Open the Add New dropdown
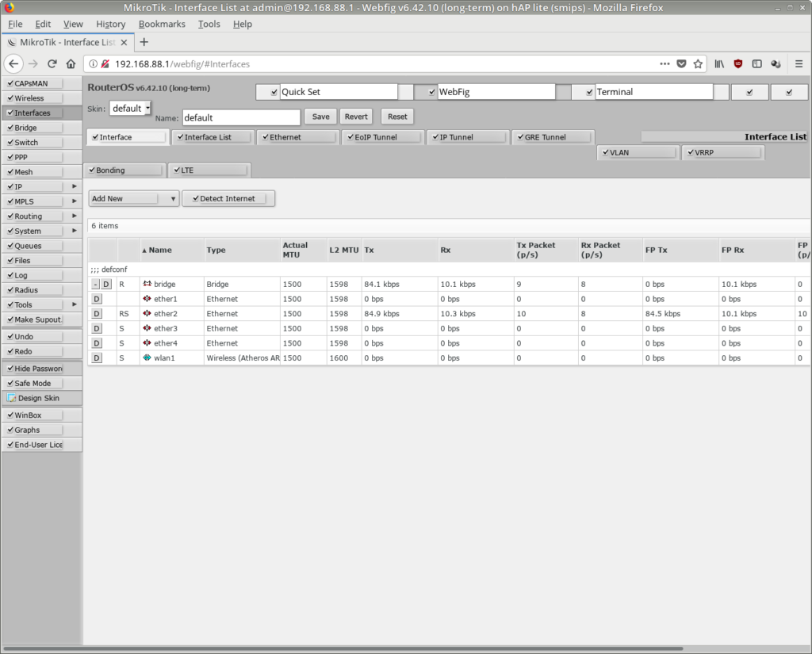812x654 pixels. click(134, 198)
